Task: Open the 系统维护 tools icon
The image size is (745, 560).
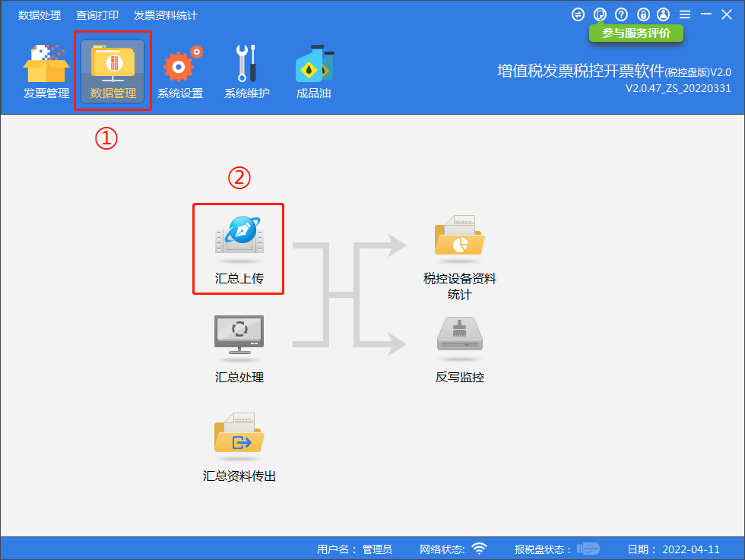Action: (x=247, y=71)
